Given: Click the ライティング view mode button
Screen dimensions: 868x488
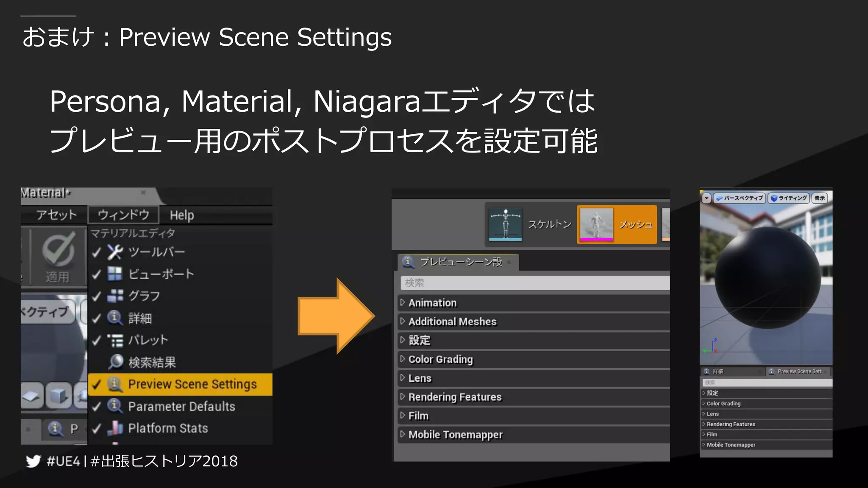Looking at the screenshot, I should click(x=789, y=198).
